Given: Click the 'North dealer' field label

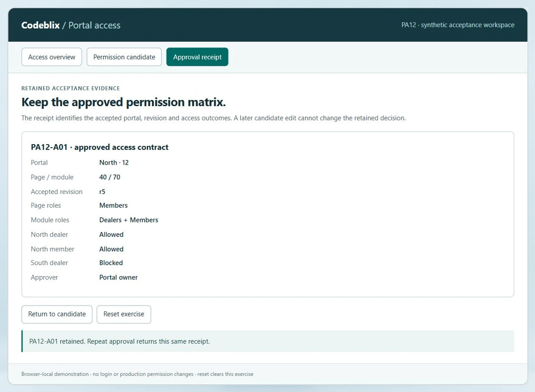Looking at the screenshot, I should point(49,234).
